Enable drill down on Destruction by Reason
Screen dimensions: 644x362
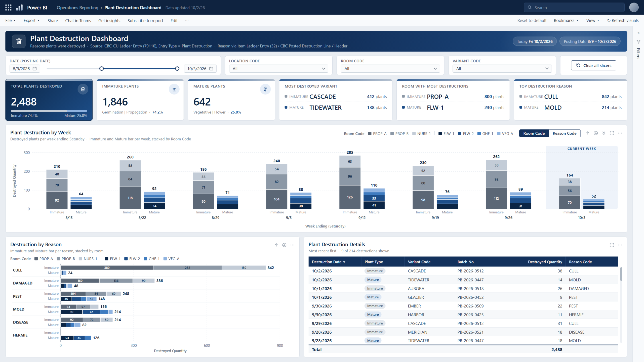(284, 245)
